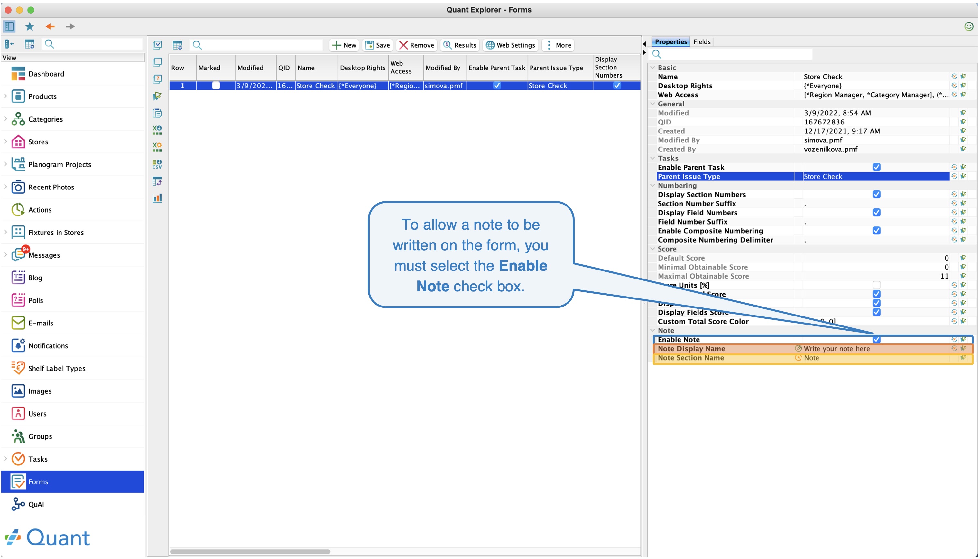Image resolution: width=980 pixels, height=559 pixels.
Task: Expand the Categories tree node
Action: click(5, 119)
